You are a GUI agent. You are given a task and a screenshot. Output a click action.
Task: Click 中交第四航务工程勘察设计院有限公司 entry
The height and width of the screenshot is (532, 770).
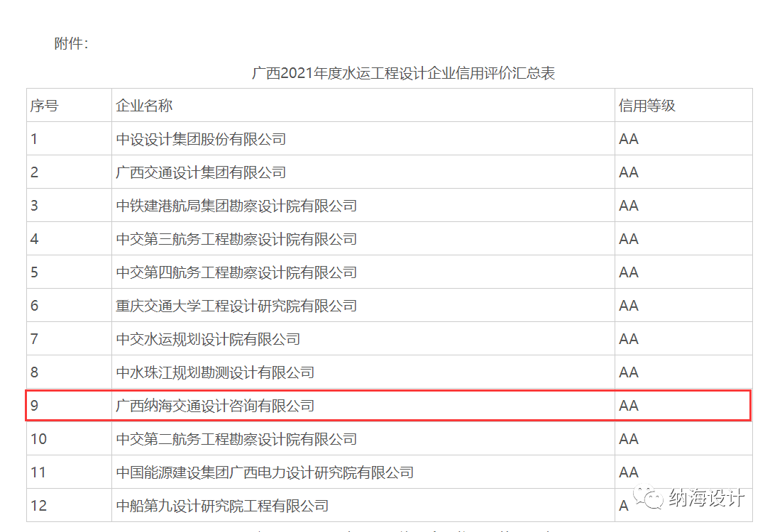click(236, 272)
